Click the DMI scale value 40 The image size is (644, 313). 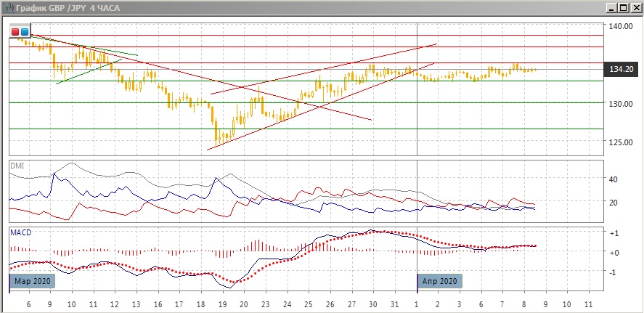pos(612,179)
